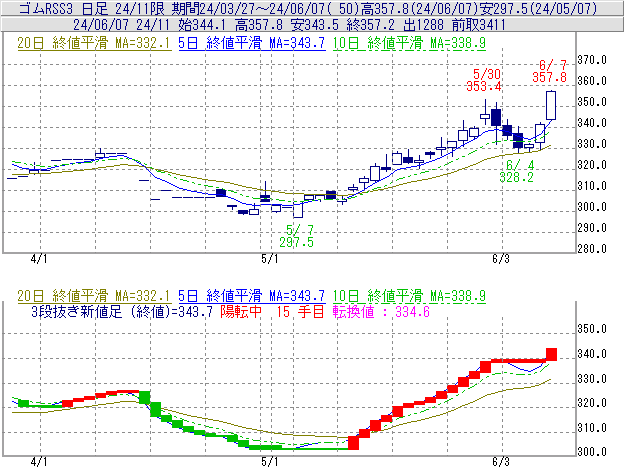The width and height of the screenshot is (624, 475).
Task: Click the green '6/ 4 328.2' low annotation
Action: coord(517,171)
